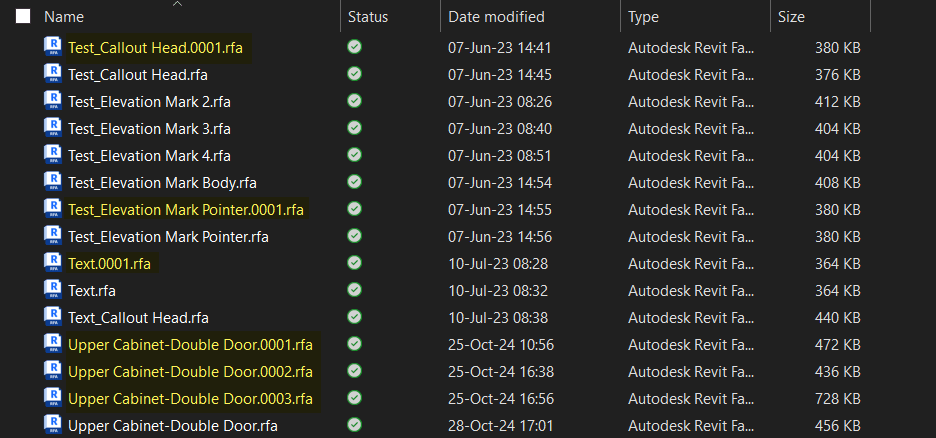Click sync status checkmark for Text.rfa
The height and width of the screenshot is (438, 936).
coord(355,289)
